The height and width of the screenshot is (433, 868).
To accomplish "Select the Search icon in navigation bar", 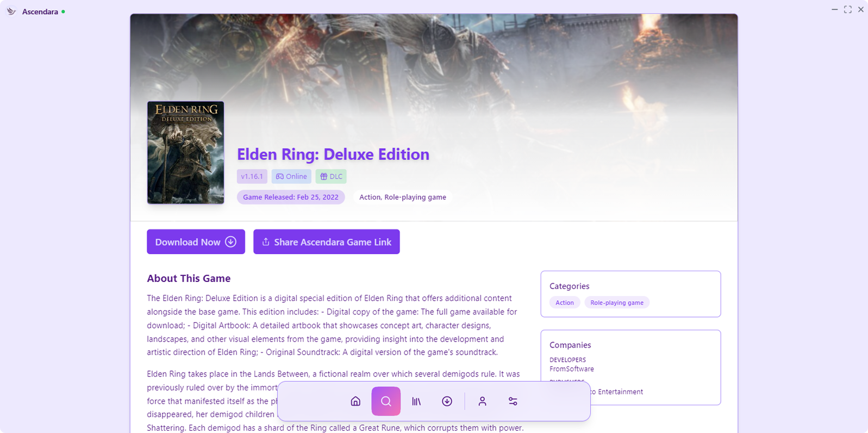I will click(386, 401).
